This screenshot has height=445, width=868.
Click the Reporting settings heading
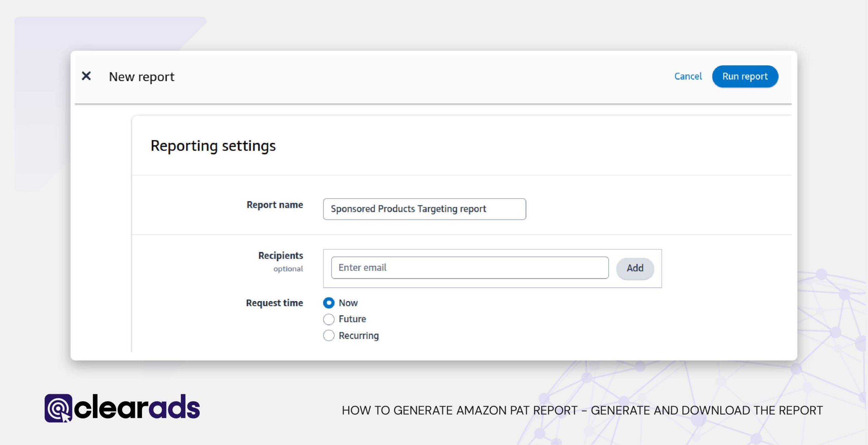coord(213,146)
